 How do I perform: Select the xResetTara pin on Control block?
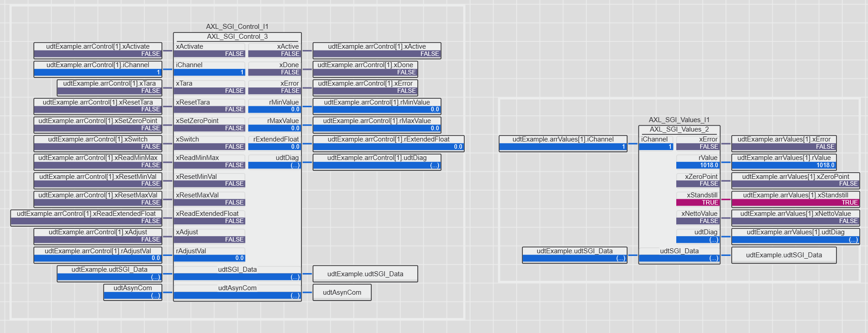click(210, 106)
